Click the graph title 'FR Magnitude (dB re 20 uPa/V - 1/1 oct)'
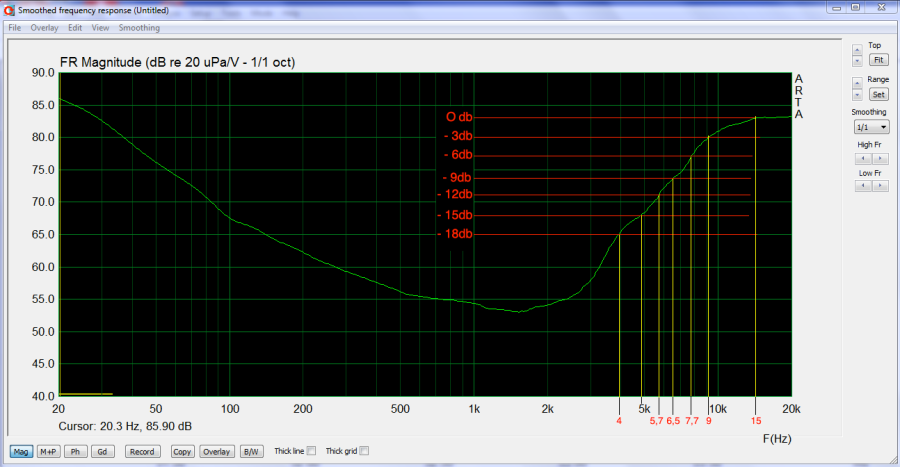Image resolution: width=900 pixels, height=467 pixels. click(177, 62)
